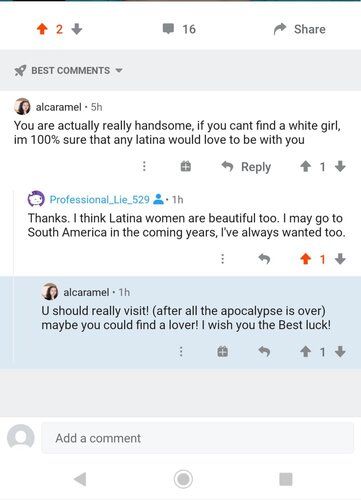The height and width of the screenshot is (500, 361).
Task: Upvote the post with 2 points
Action: pos(42,29)
